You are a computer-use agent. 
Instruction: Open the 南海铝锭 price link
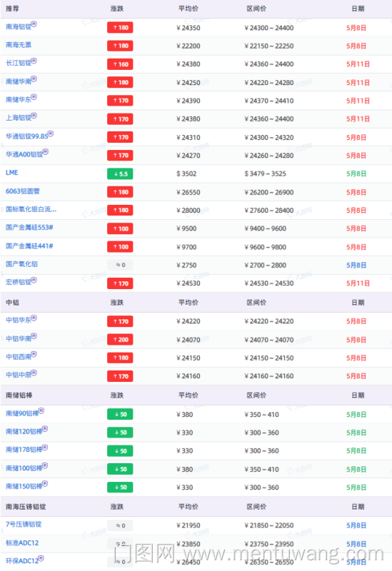coord(19,27)
